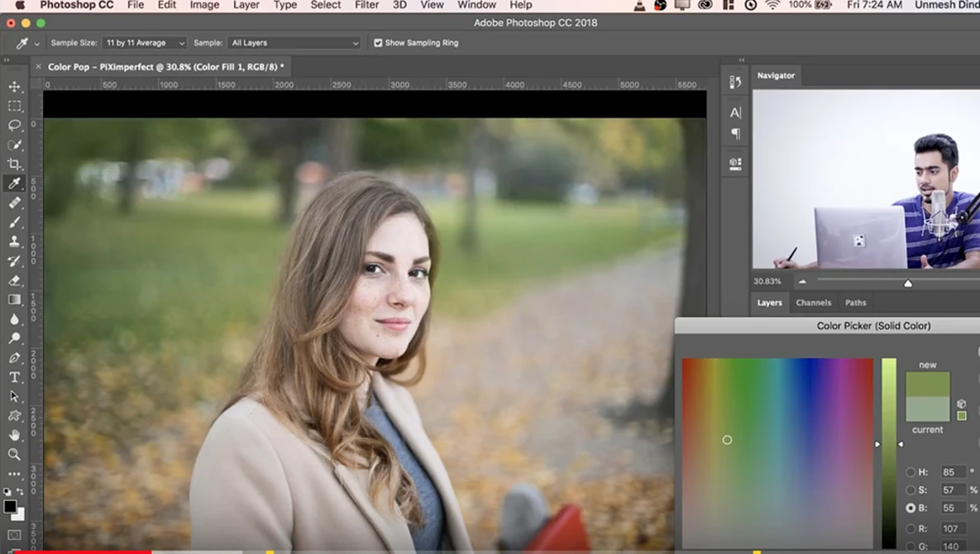Select the Crop tool

[x=14, y=165]
